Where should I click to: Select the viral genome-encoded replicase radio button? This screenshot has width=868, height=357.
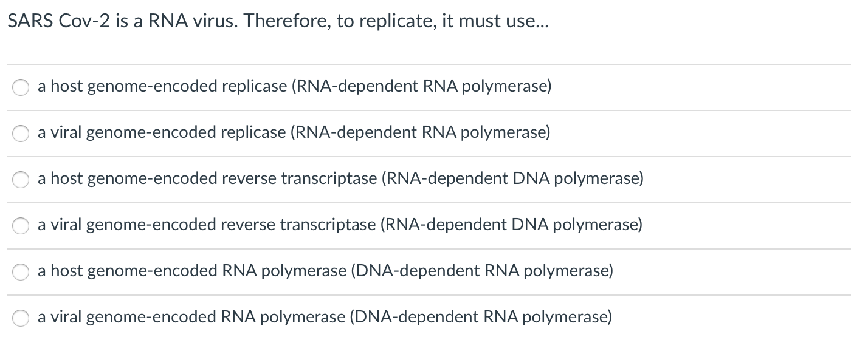click(21, 134)
